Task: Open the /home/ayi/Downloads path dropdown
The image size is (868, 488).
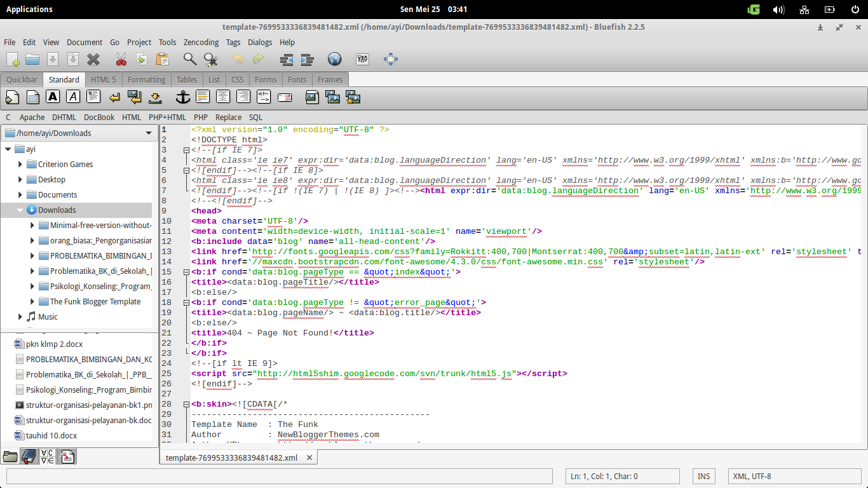Action: tap(79, 133)
